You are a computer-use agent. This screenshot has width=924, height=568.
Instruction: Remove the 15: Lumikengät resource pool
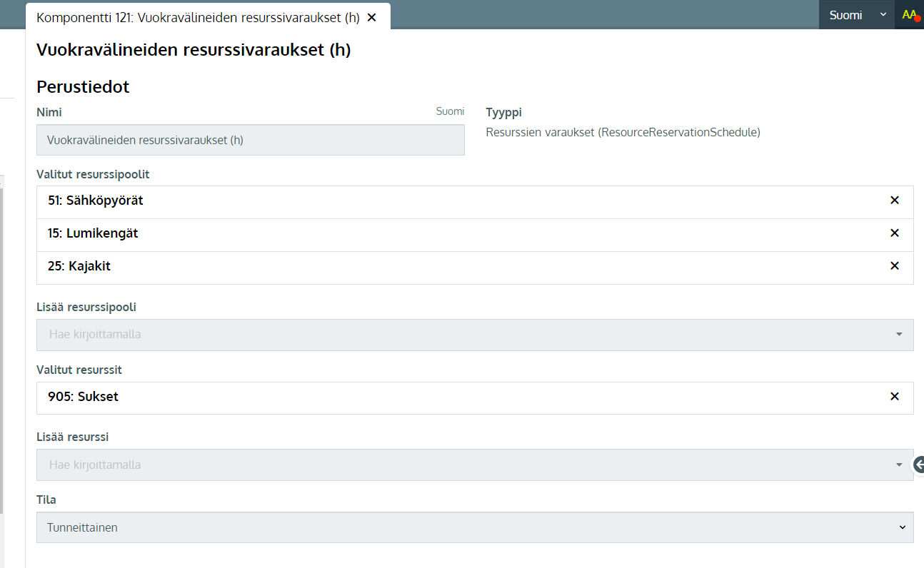pyautogui.click(x=894, y=233)
